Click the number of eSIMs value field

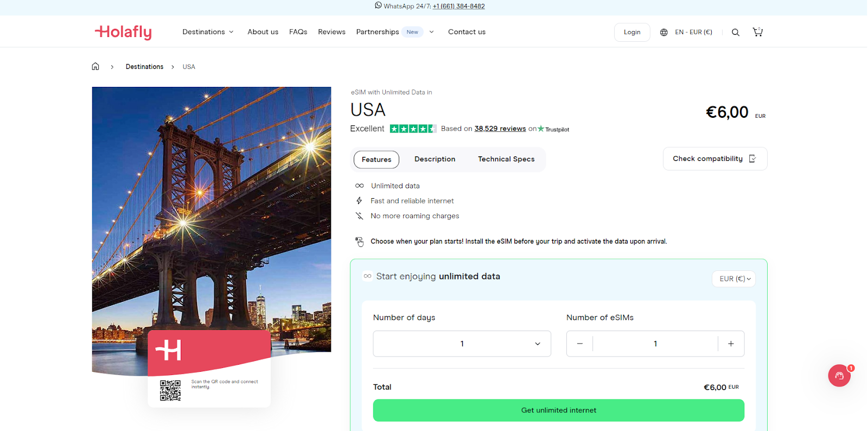pos(655,344)
